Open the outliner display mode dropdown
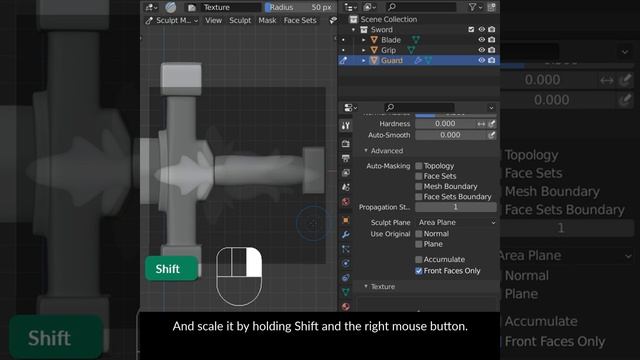 click(369, 7)
